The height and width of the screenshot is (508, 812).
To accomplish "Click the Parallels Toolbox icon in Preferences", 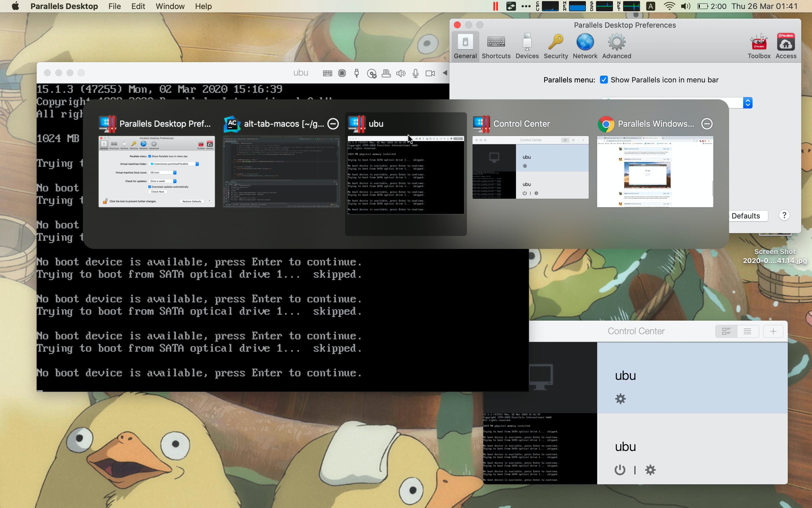I will point(759,46).
